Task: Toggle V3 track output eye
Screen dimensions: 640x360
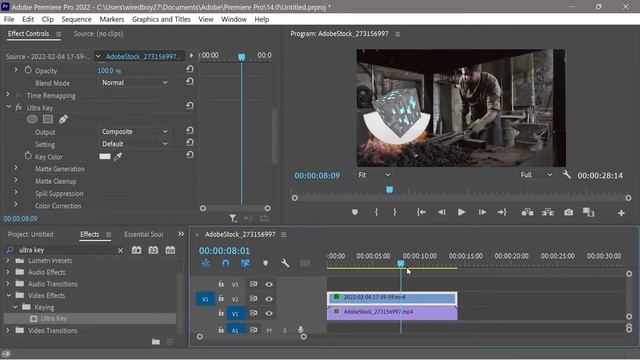Action: (x=269, y=284)
